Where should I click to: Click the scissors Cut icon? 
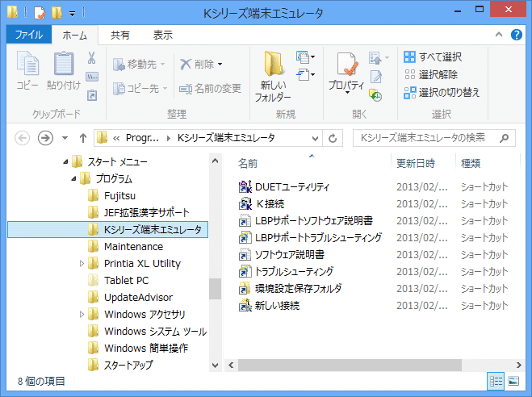pos(91,58)
